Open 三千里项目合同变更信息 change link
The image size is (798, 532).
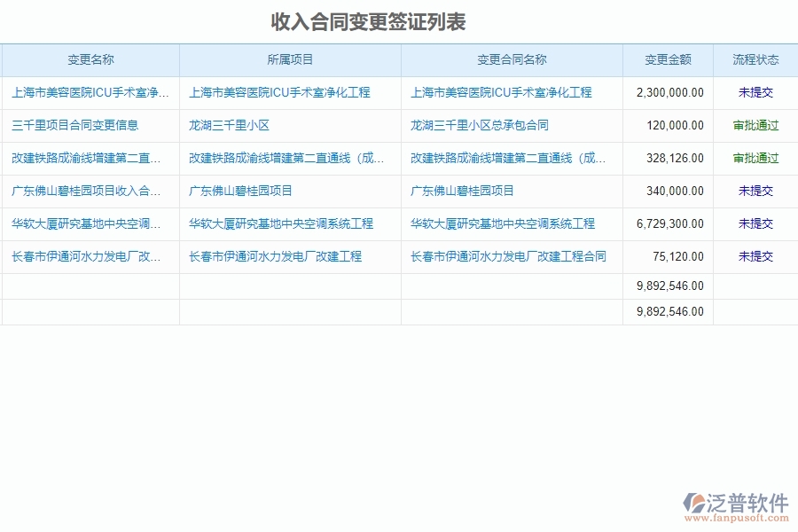[74, 125]
